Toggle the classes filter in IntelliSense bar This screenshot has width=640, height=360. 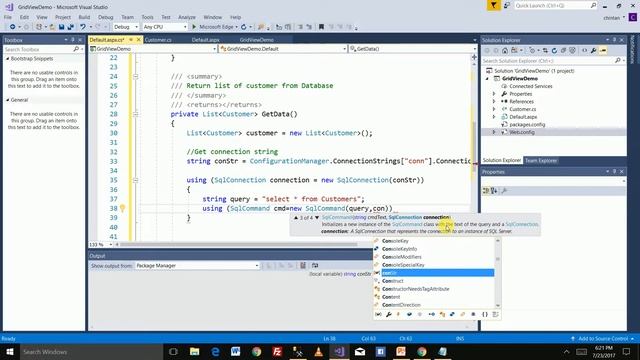coord(442,314)
